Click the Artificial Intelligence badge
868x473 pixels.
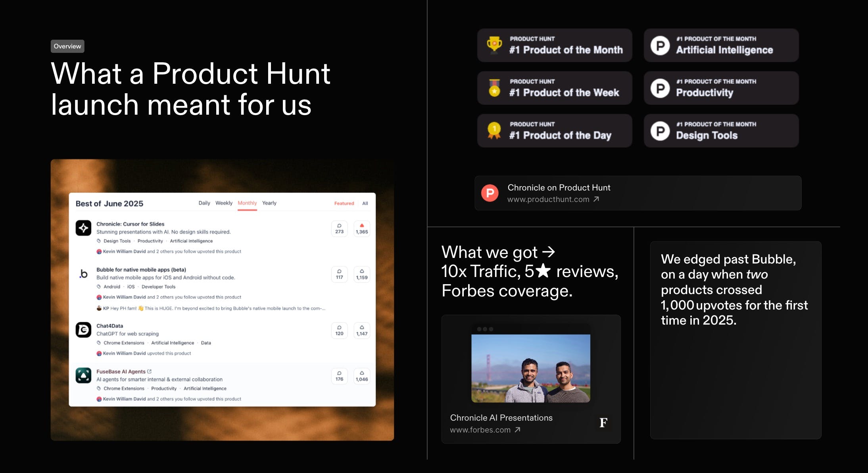pos(721,45)
